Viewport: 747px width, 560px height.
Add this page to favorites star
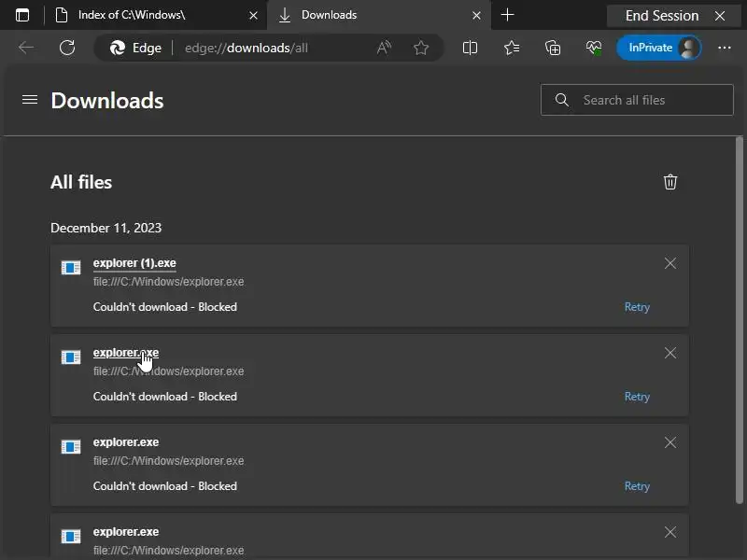(421, 48)
